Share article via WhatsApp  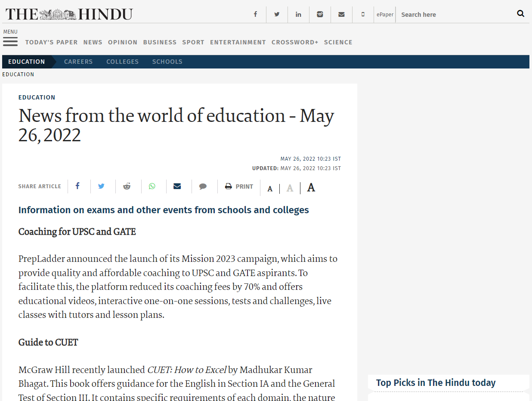click(152, 186)
